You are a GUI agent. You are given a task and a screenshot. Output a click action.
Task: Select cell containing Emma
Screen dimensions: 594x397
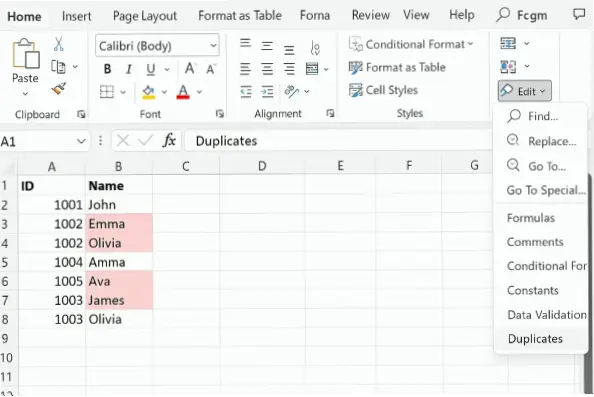[119, 224]
